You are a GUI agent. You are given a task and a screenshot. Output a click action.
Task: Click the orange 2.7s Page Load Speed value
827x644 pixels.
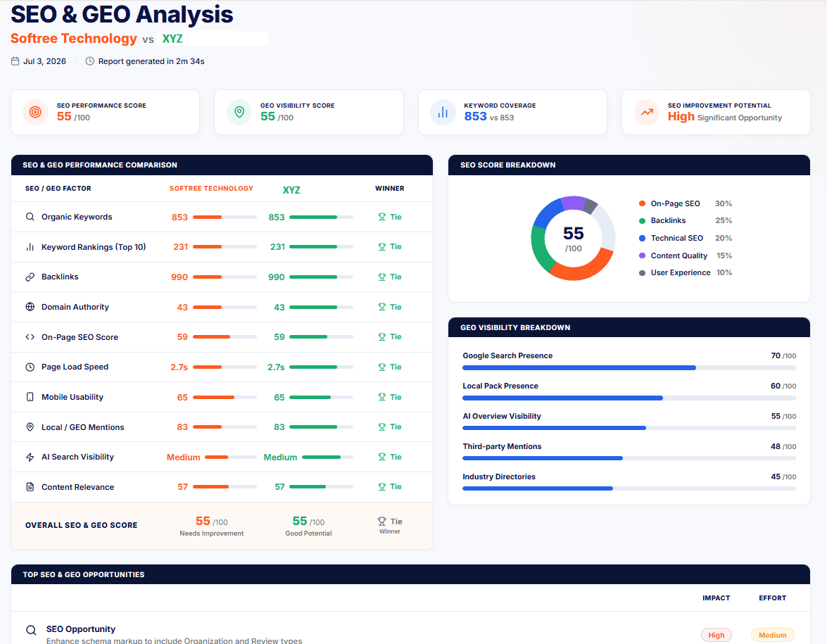[179, 367]
